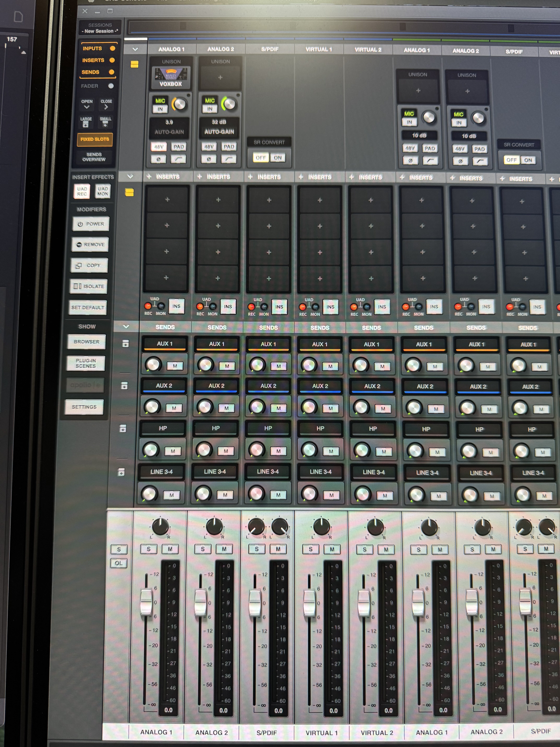Click the yellow inputs view icon
The width and height of the screenshot is (560, 747).
pyautogui.click(x=134, y=64)
